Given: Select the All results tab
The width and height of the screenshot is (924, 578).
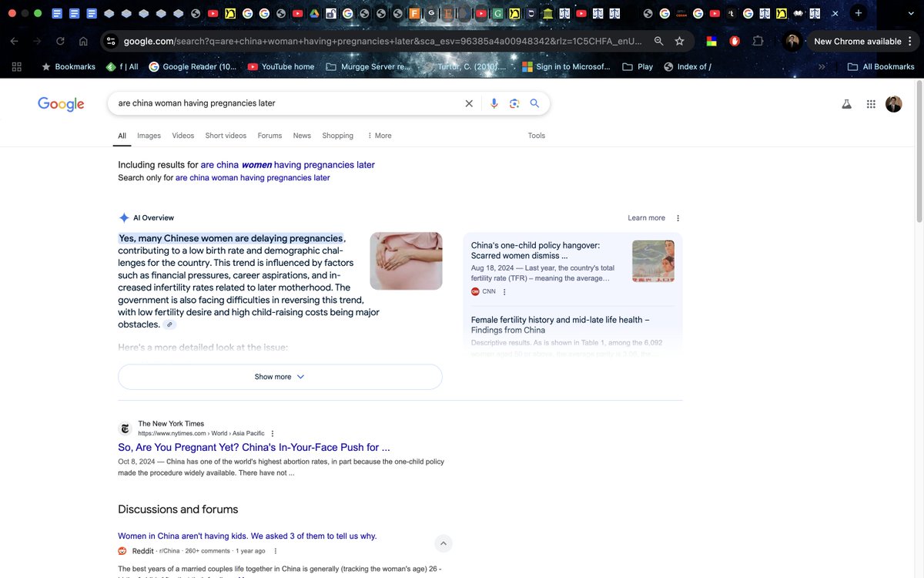Looking at the screenshot, I should click(122, 136).
